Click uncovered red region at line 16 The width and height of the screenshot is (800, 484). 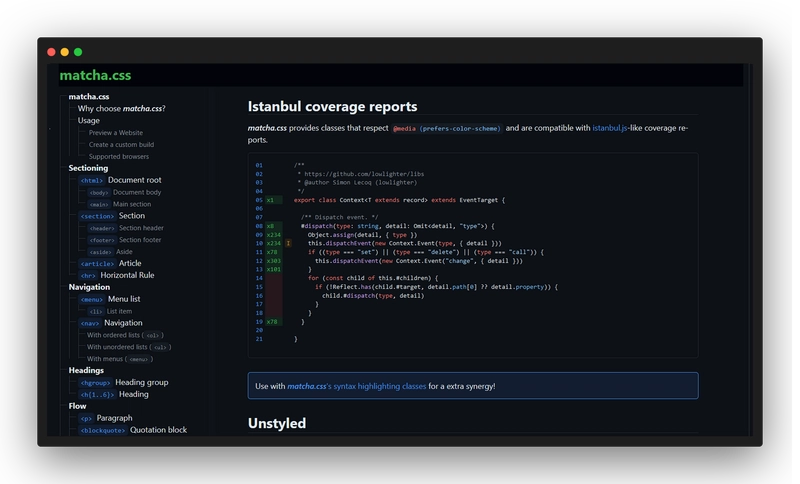273,296
